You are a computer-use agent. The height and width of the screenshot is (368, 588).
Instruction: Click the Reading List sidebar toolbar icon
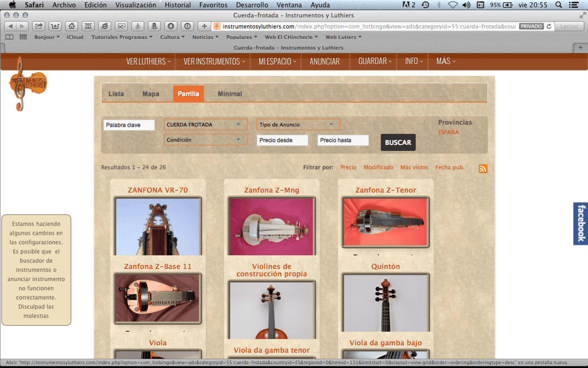click(88, 26)
